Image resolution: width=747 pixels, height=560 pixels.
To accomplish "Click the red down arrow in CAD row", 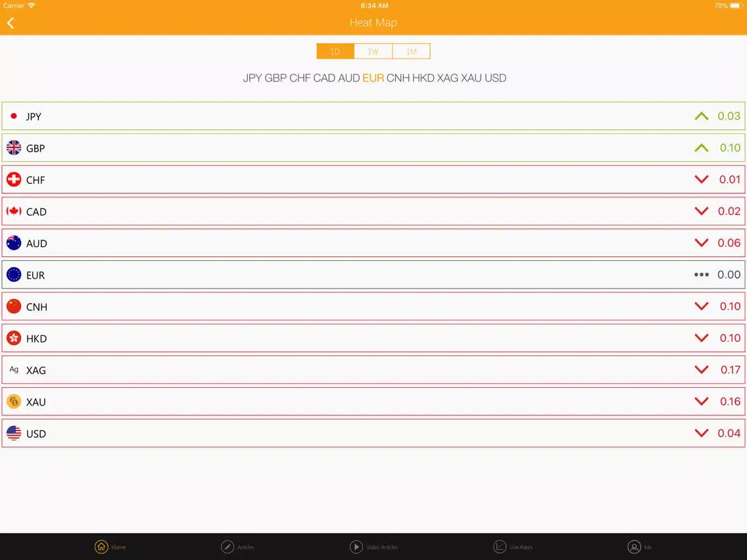I will [701, 211].
